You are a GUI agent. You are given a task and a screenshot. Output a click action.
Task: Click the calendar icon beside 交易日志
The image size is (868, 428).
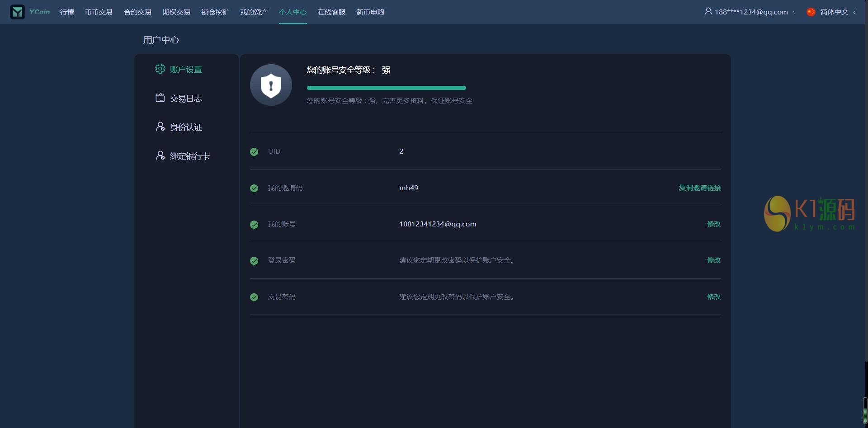160,98
